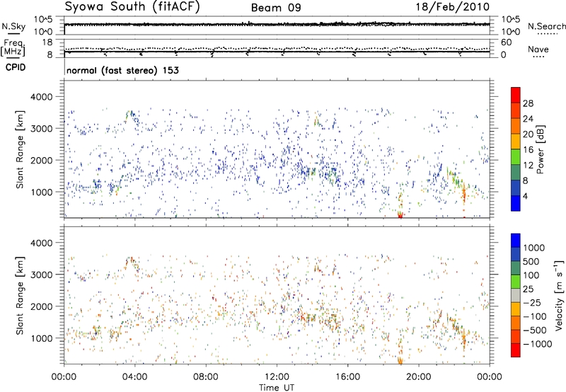Click the '08:00' time tick label
Image resolution: width=566 pixels, height=392 pixels.
pos(205,377)
